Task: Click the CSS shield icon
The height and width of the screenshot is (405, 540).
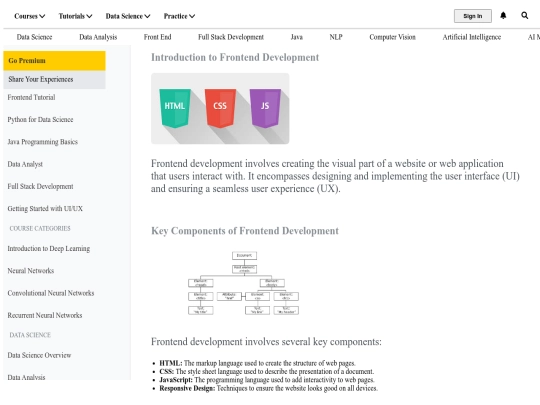Action: coord(220,108)
